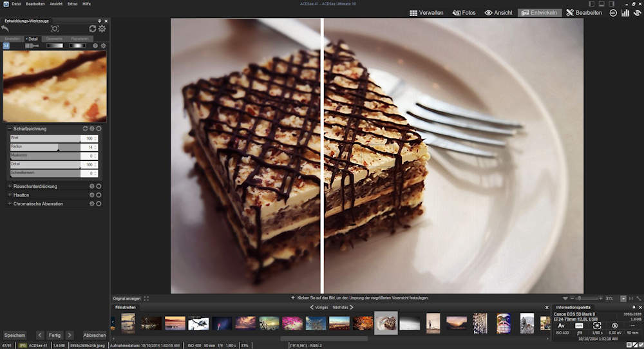Image resolution: width=644 pixels, height=349 pixels.
Task: Expand the Rauschunterdrückung section
Action: point(10,187)
